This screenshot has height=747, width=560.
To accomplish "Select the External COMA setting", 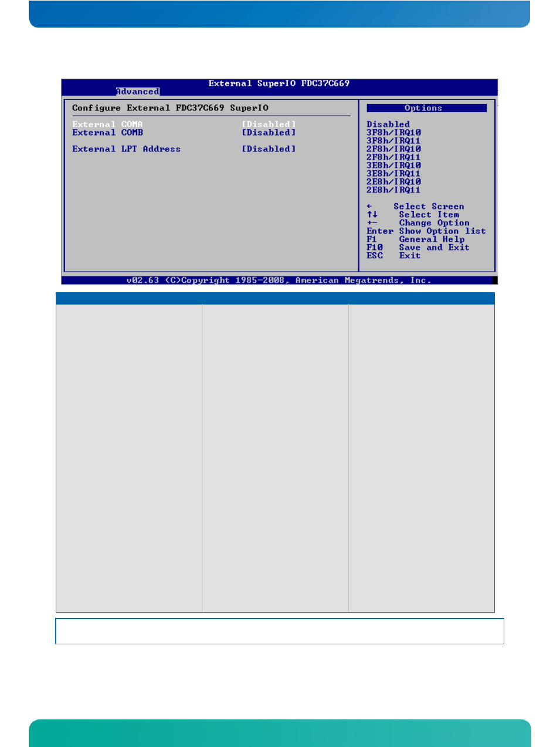I will pyautogui.click(x=107, y=124).
